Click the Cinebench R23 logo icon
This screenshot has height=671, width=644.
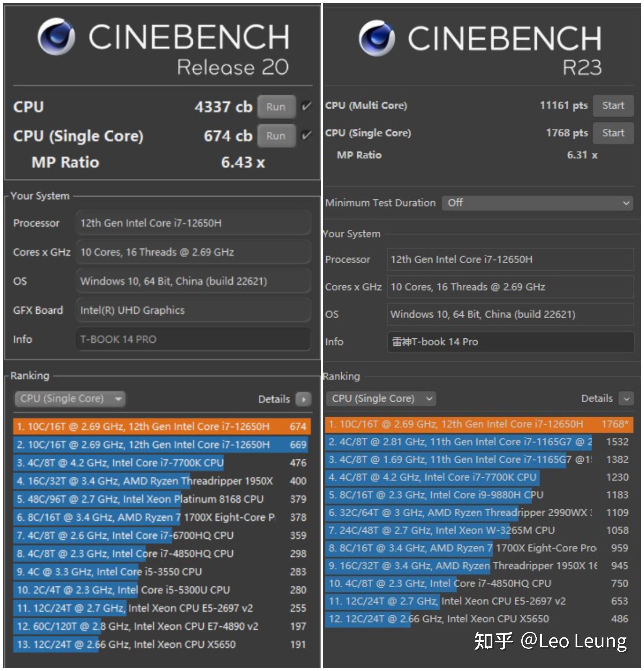click(377, 38)
